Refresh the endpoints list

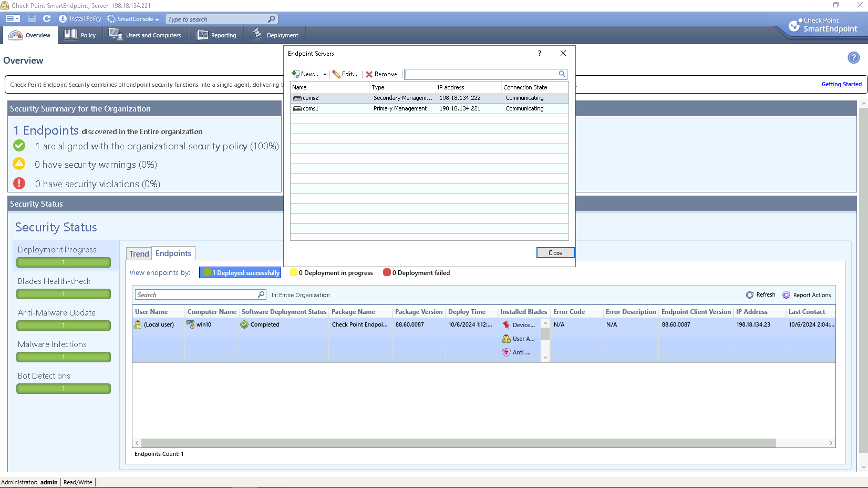coord(761,295)
